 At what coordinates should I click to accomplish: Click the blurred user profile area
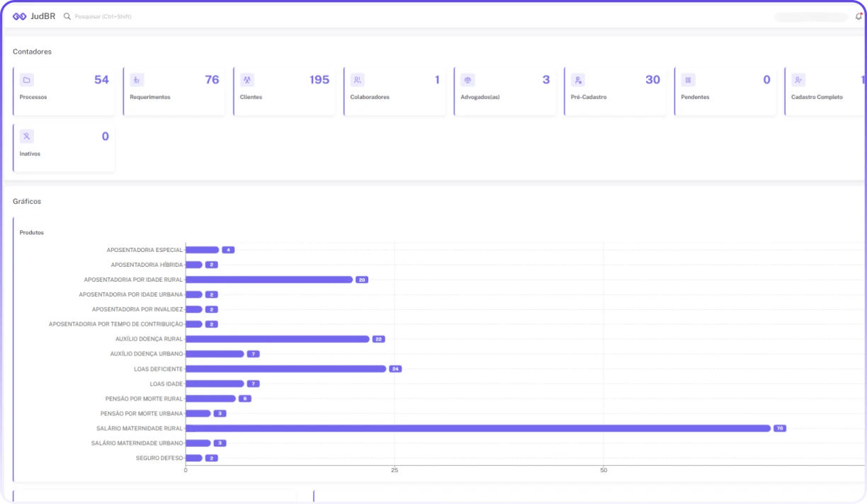coord(811,17)
